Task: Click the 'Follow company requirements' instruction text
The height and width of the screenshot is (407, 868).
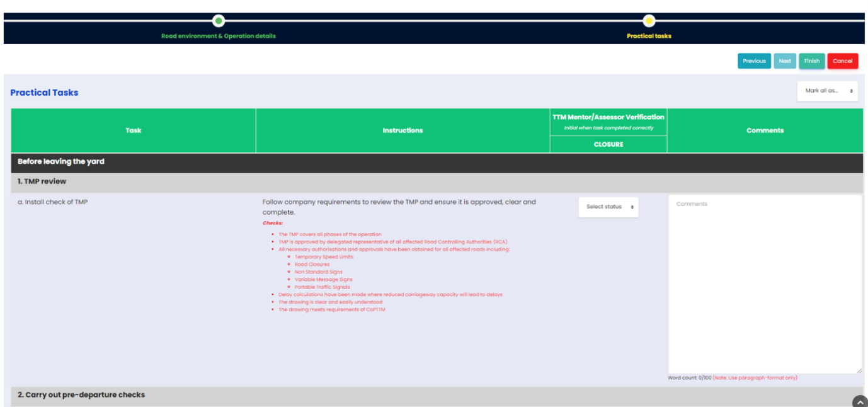Action: click(399, 207)
